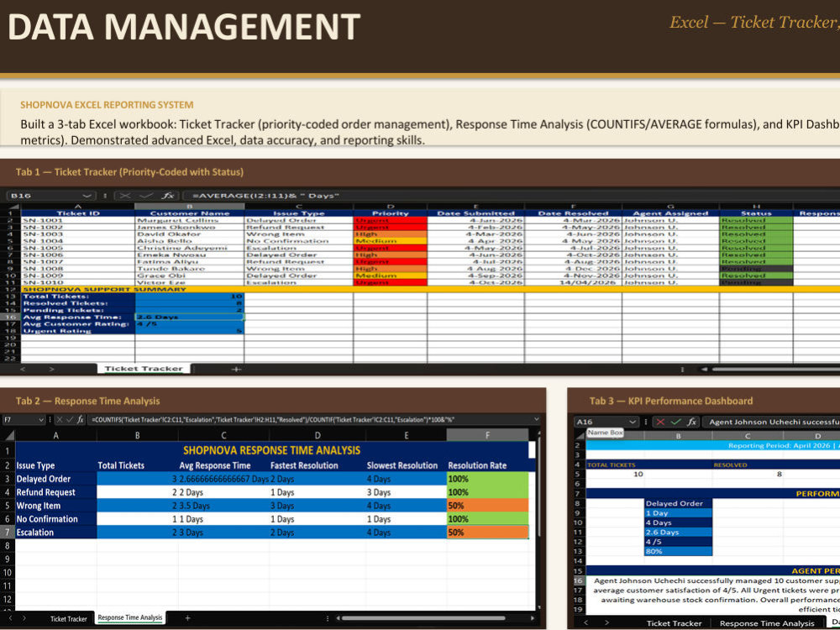Click the Delayed Order row label in Tab 2
The width and height of the screenshot is (840, 630).
pos(56,479)
